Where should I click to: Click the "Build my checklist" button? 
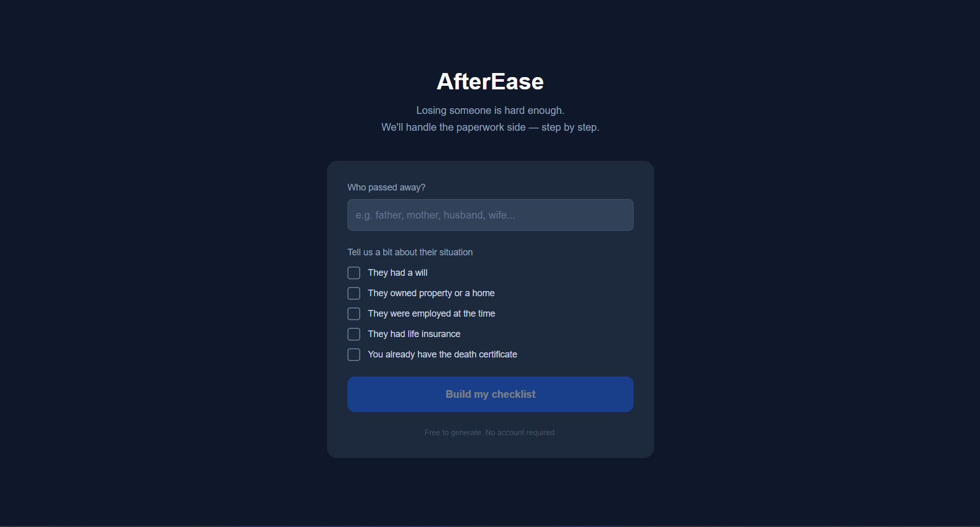pyautogui.click(x=490, y=394)
